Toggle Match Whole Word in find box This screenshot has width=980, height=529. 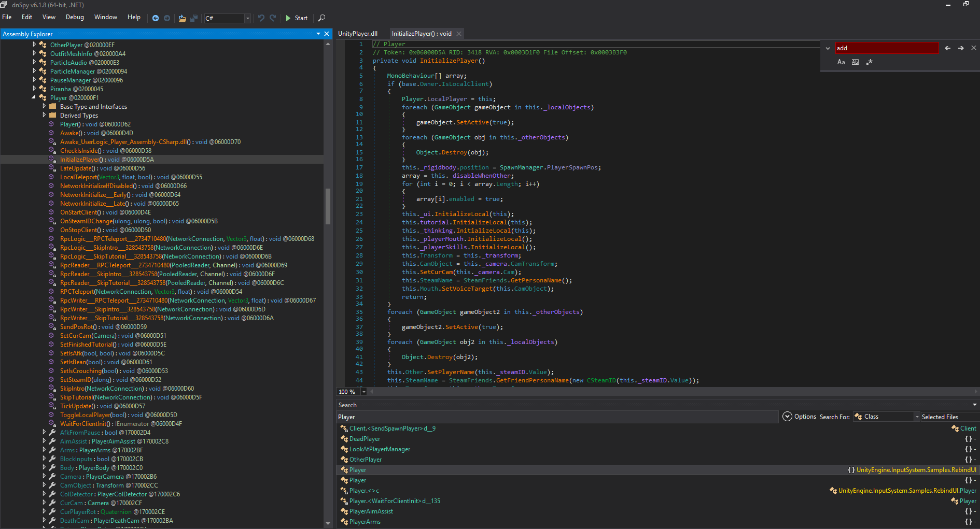tap(856, 62)
